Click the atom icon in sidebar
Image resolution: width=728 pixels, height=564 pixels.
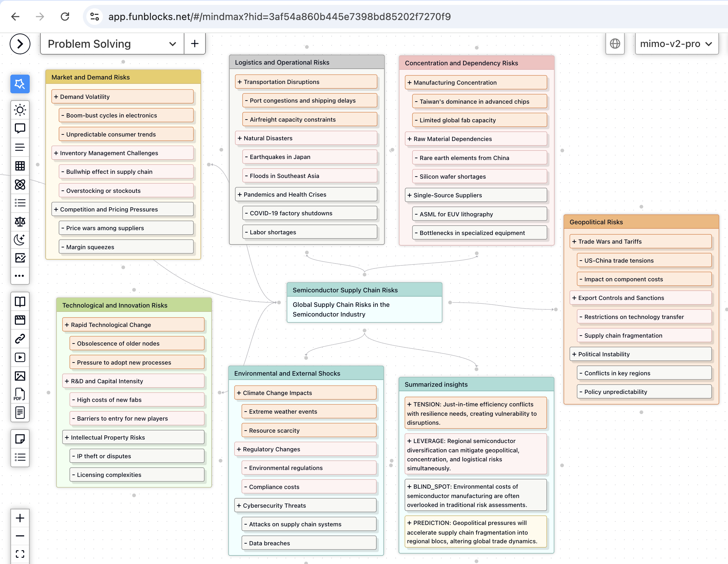20,185
